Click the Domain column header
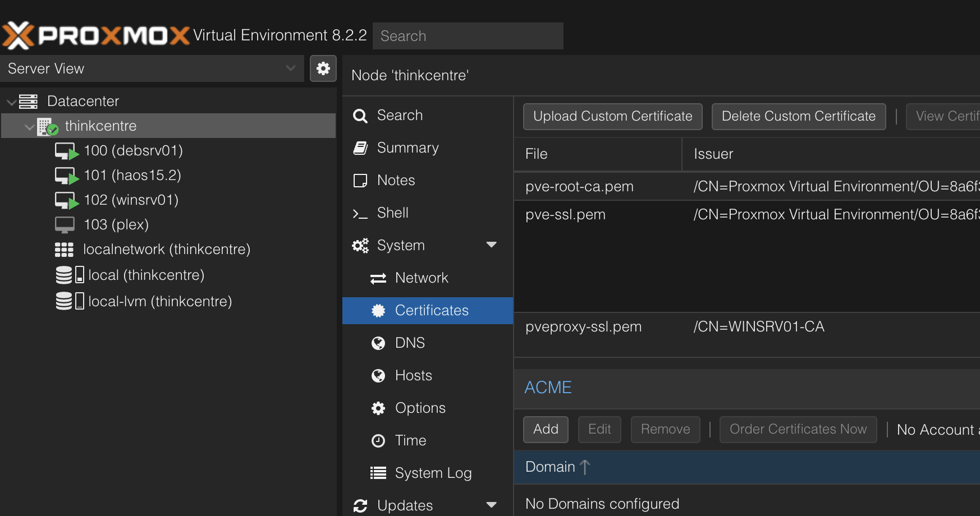The image size is (980, 516). [747, 467]
